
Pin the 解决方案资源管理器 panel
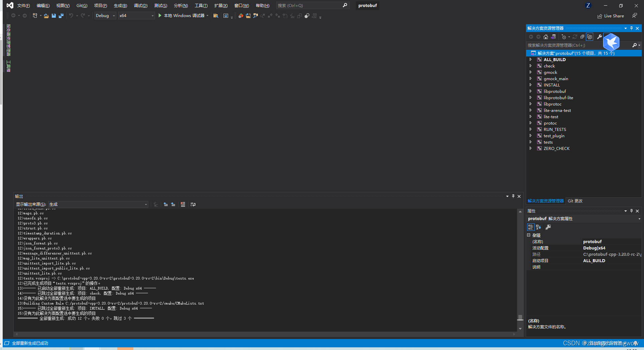[x=631, y=28]
